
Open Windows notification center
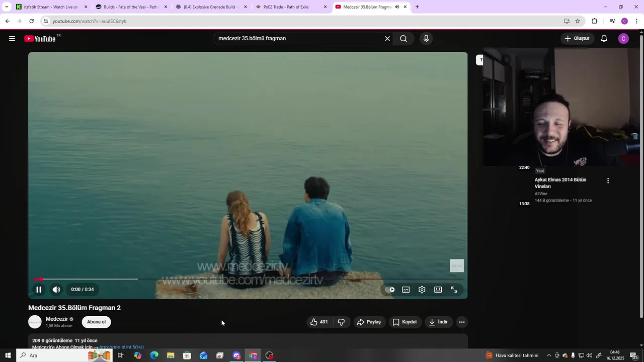pos(633,355)
